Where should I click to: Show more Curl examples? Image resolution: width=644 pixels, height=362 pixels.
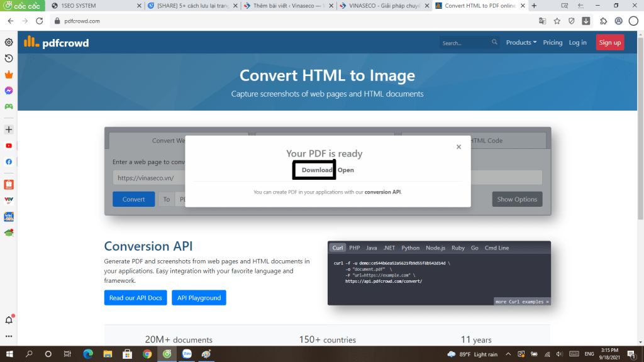[x=521, y=302]
